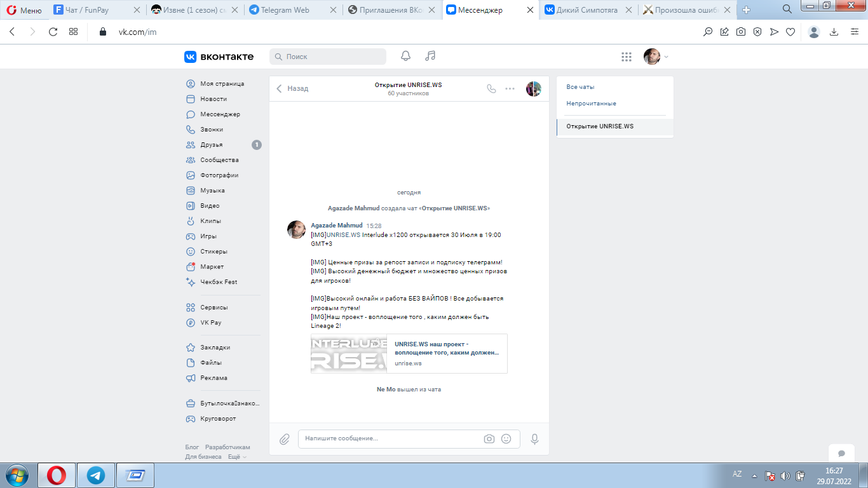Viewport: 868px width, 488px height.
Task: Open Opera speed dial grid icon
Action: (73, 32)
